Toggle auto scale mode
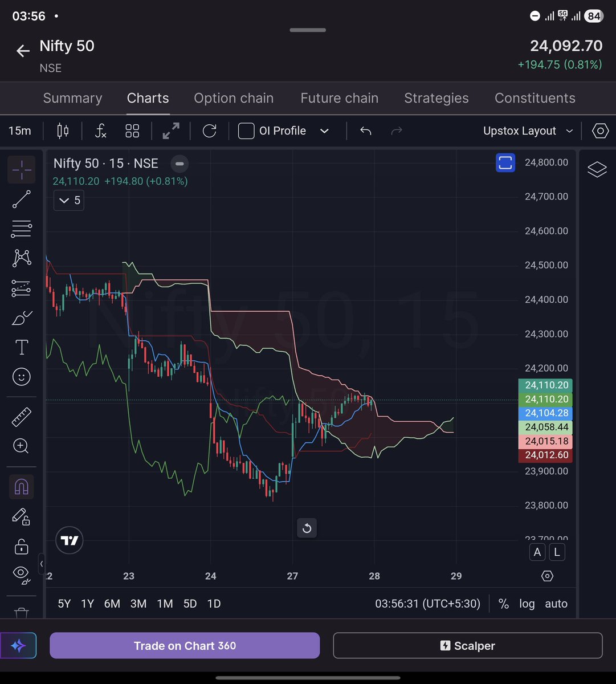The image size is (616, 684). pos(556,604)
